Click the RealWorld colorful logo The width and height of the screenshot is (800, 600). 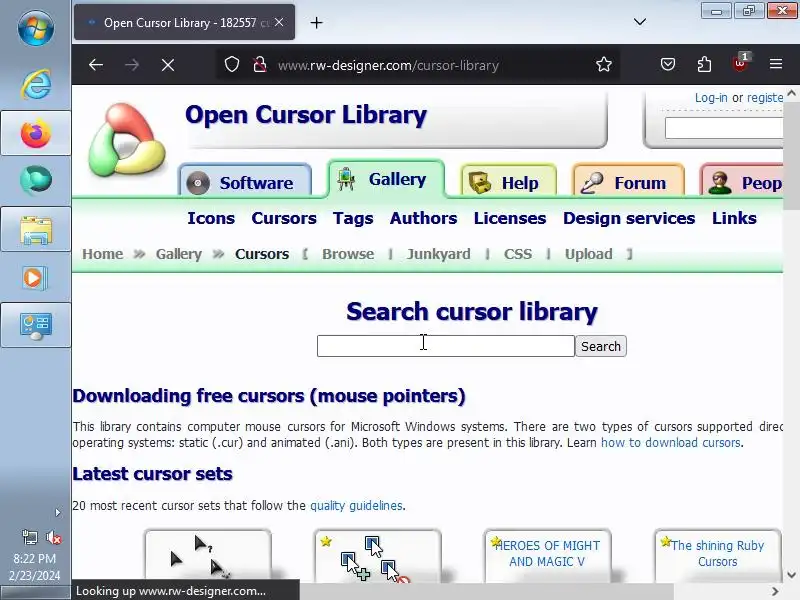(127, 140)
